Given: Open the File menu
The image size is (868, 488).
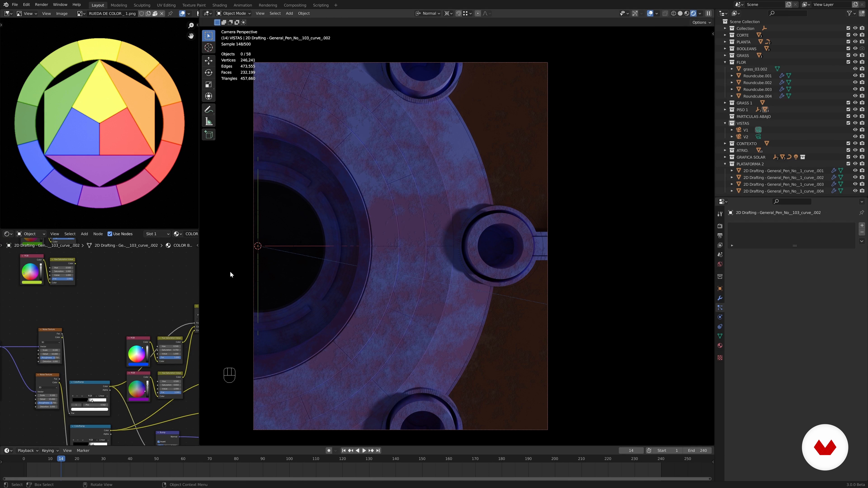Looking at the screenshot, I should pos(15,5).
